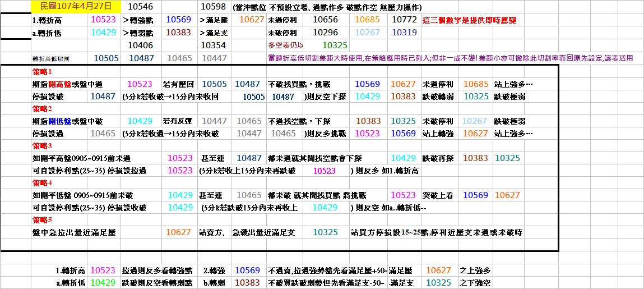Select the green 10325 next to 多空表仍以
The height and width of the screenshot is (289, 644).
tap(335, 45)
